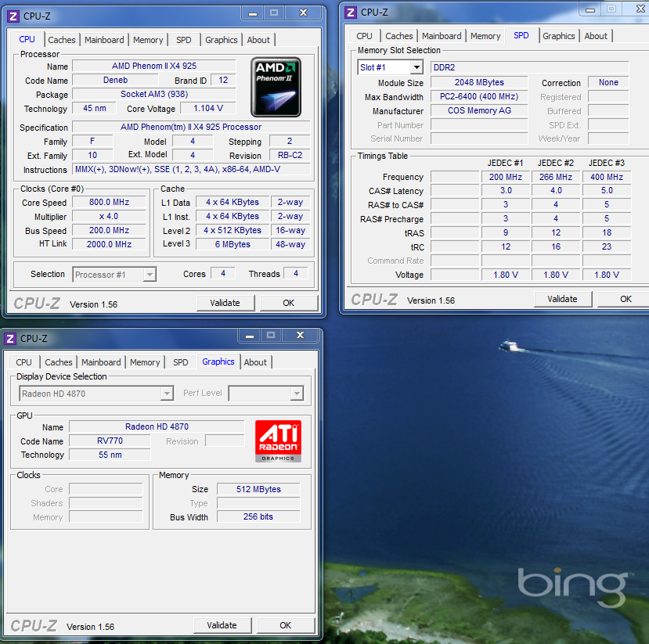This screenshot has width=649, height=644.
Task: Select Mainboard tab in the SPD window
Action: [x=442, y=36]
